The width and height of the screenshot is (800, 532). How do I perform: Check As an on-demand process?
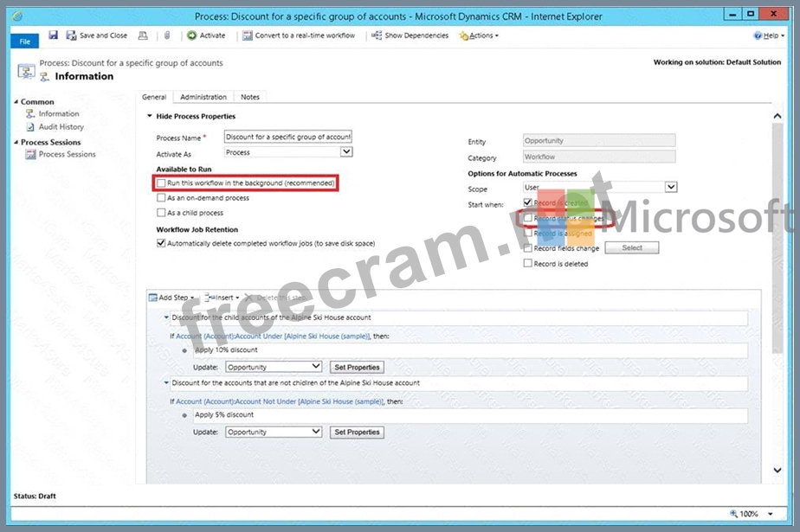161,198
